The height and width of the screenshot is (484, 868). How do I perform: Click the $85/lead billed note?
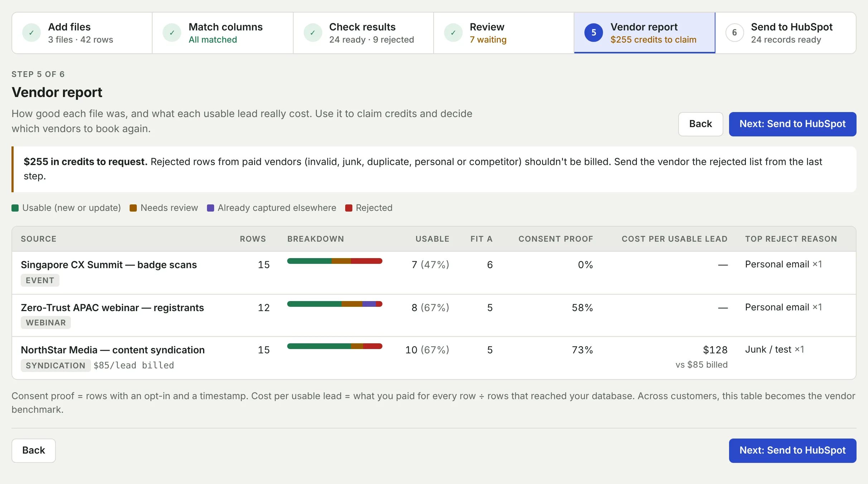[x=134, y=365]
